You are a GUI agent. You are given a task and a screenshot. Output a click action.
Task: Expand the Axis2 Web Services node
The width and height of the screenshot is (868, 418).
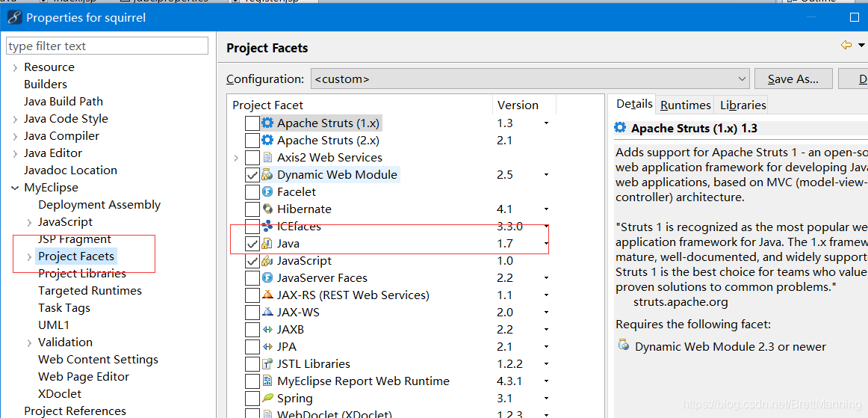pyautogui.click(x=236, y=158)
